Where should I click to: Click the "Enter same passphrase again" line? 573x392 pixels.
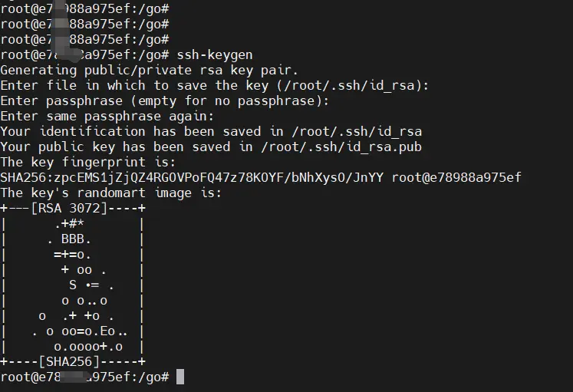(107, 116)
